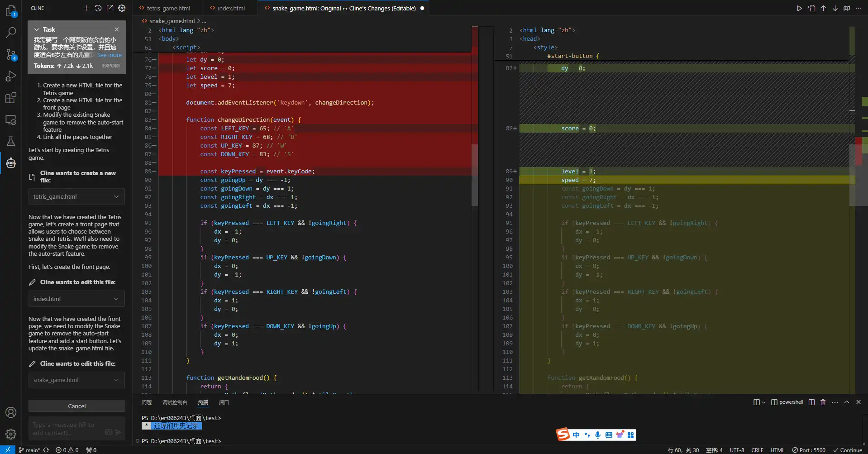Cancel the current Cline operation
The image size is (868, 454).
[77, 406]
